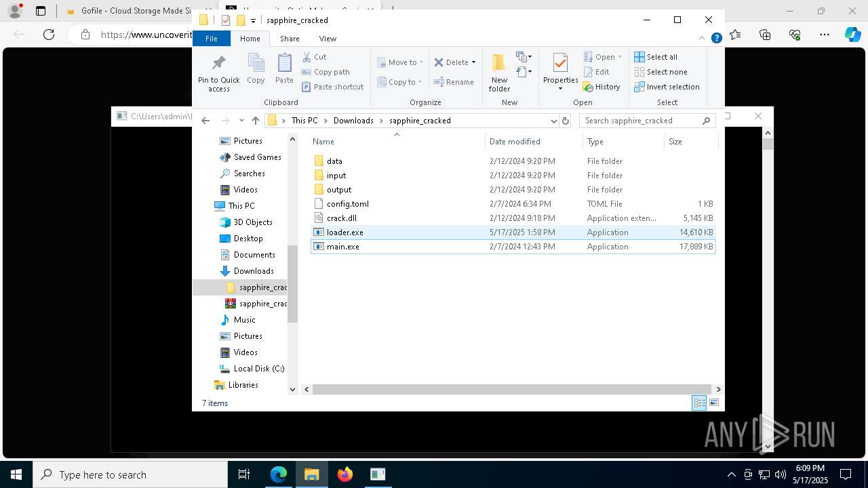The height and width of the screenshot is (488, 868).
Task: Click Paste shortcut in ribbon
Action: point(332,87)
